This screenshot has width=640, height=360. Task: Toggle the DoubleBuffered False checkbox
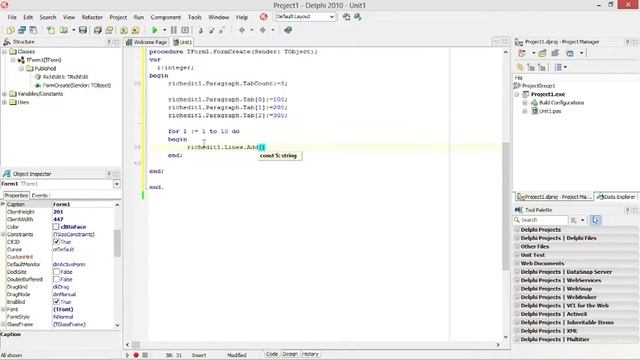[56, 279]
